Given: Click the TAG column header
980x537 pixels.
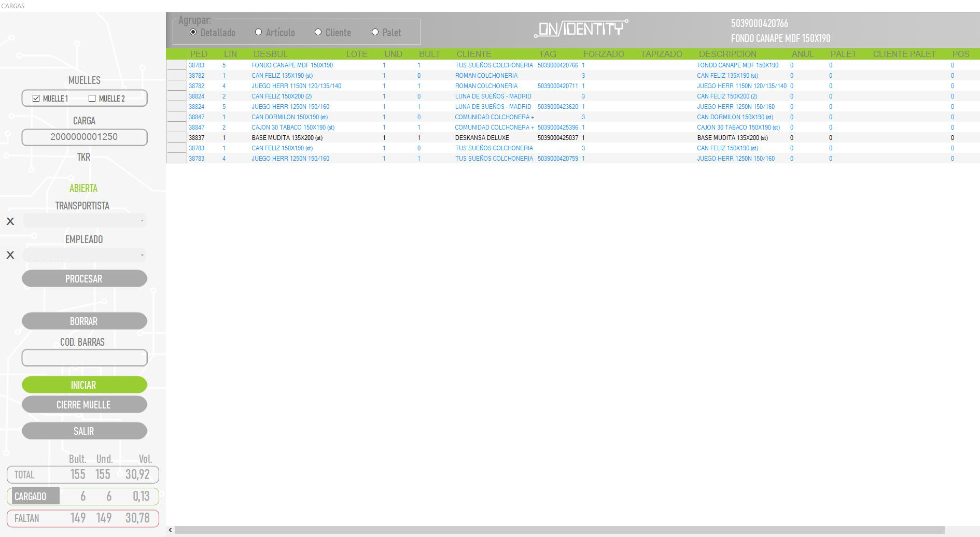Looking at the screenshot, I should [548, 54].
